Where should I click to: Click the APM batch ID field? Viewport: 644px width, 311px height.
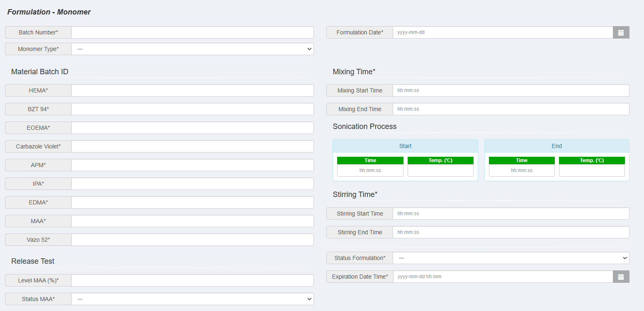pyautogui.click(x=192, y=165)
